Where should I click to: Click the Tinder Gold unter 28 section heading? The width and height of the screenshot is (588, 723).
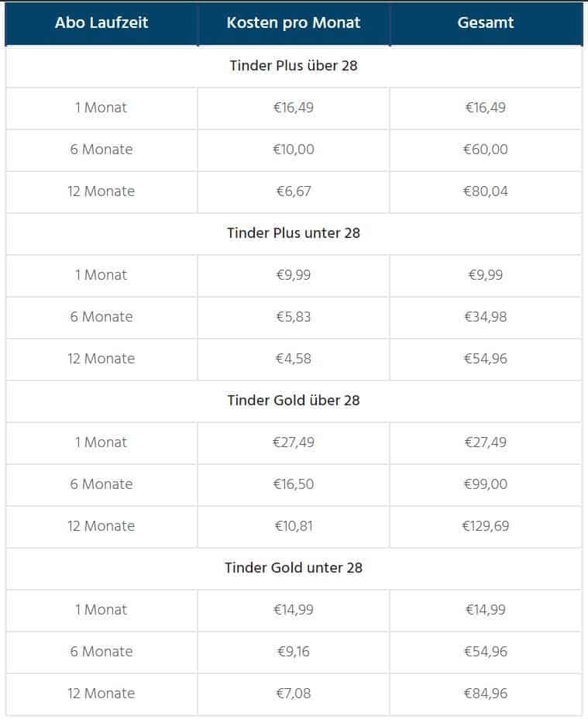(x=294, y=568)
